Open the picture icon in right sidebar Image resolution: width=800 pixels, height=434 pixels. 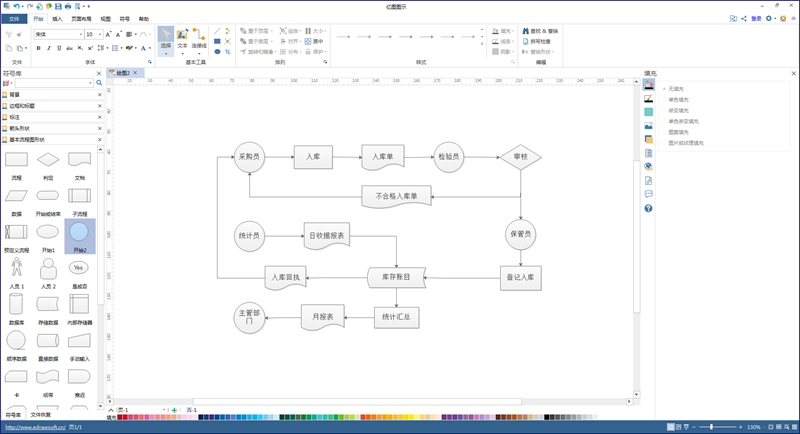click(648, 125)
